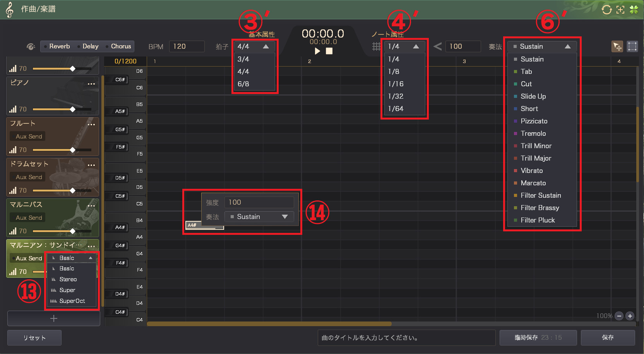The width and height of the screenshot is (644, 354).
Task: Select Pizzicato from articulation list
Action: 534,121
